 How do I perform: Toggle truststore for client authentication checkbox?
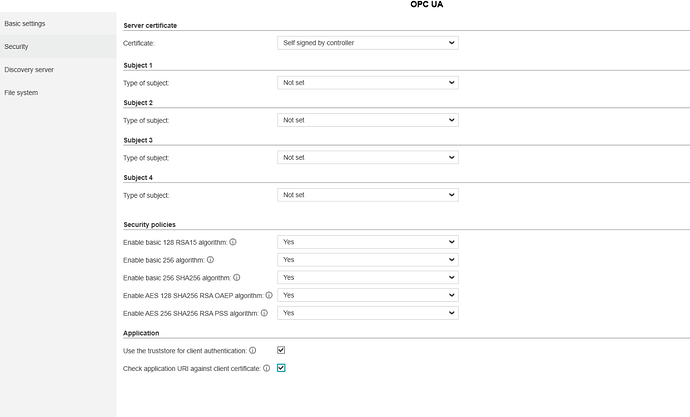click(281, 350)
